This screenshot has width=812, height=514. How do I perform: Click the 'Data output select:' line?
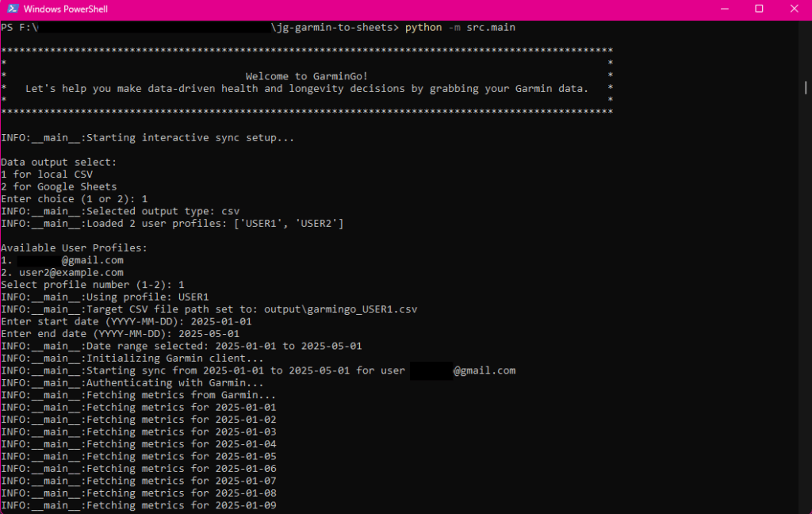pyautogui.click(x=59, y=162)
